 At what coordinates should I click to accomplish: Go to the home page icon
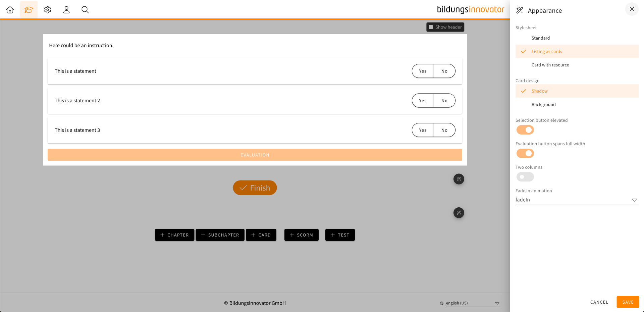coord(10,10)
